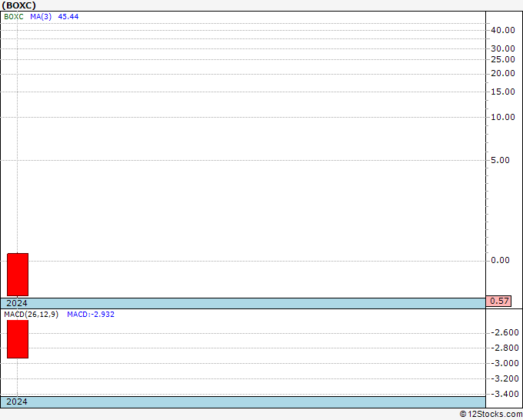Open the 12Stocks.com copyright link

[491, 415]
